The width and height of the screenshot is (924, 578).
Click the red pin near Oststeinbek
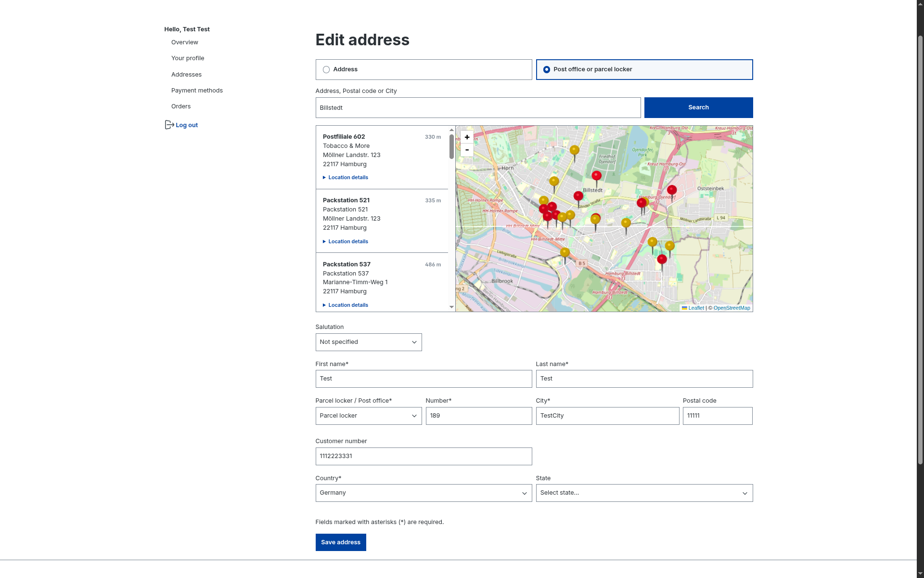point(672,193)
